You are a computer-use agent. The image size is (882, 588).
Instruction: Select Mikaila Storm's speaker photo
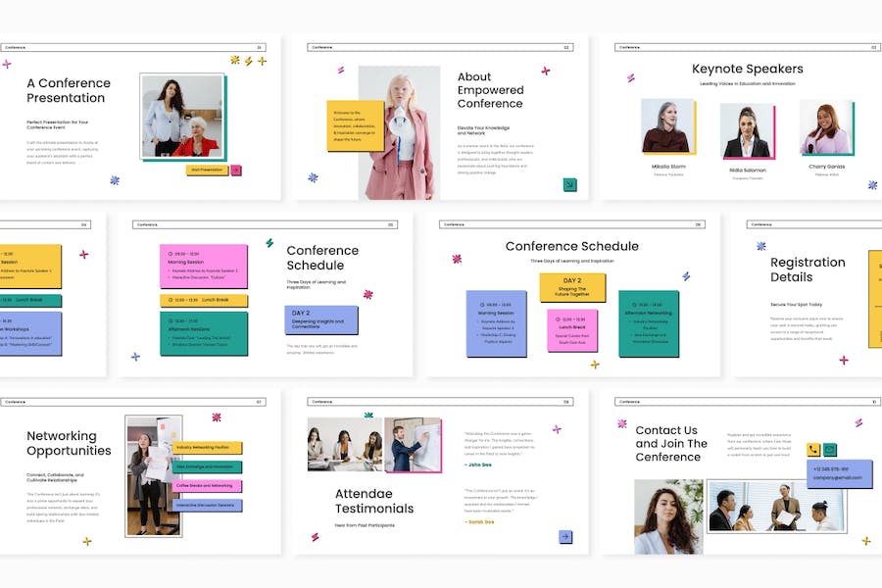[x=666, y=126]
